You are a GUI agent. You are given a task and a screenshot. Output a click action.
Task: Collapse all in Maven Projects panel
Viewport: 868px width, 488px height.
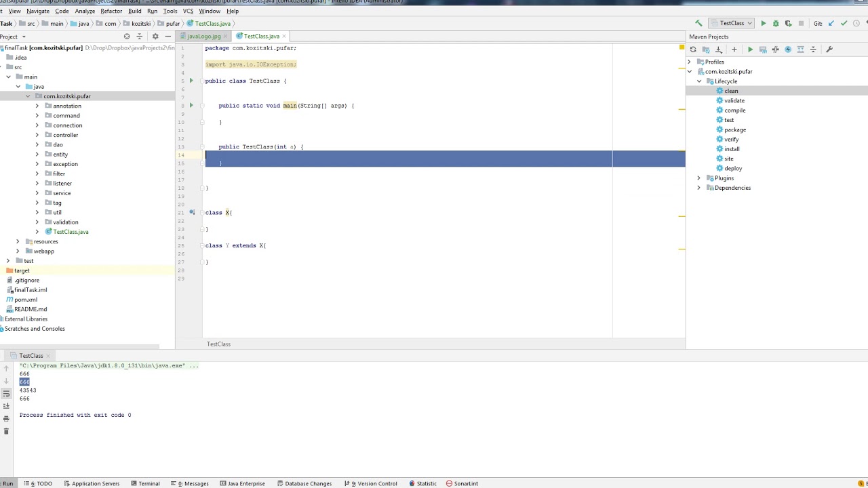pyautogui.click(x=813, y=49)
